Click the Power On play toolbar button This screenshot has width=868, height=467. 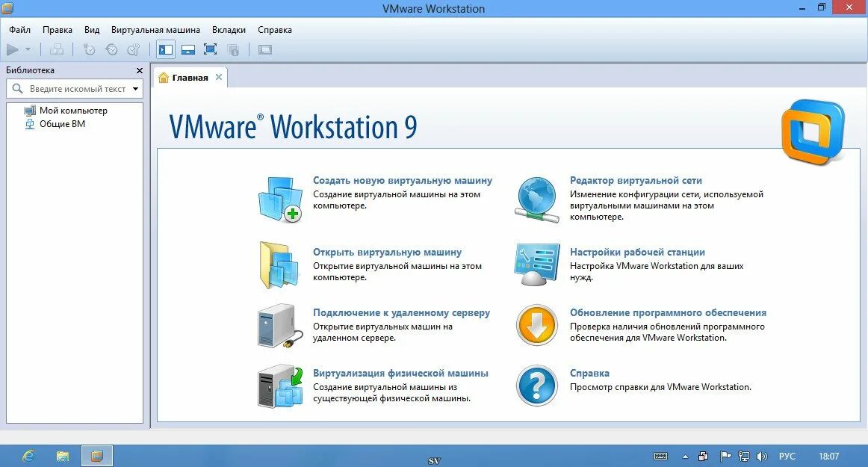coord(12,50)
